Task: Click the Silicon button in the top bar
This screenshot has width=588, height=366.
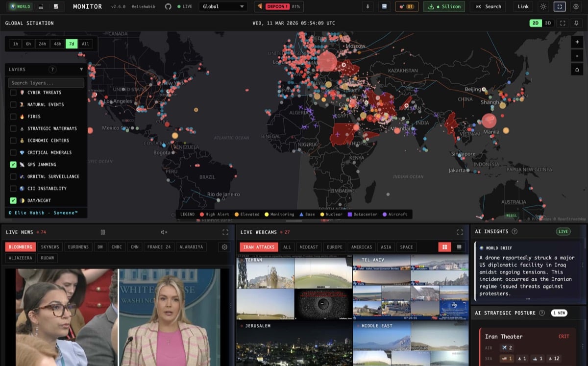Action: tap(444, 7)
